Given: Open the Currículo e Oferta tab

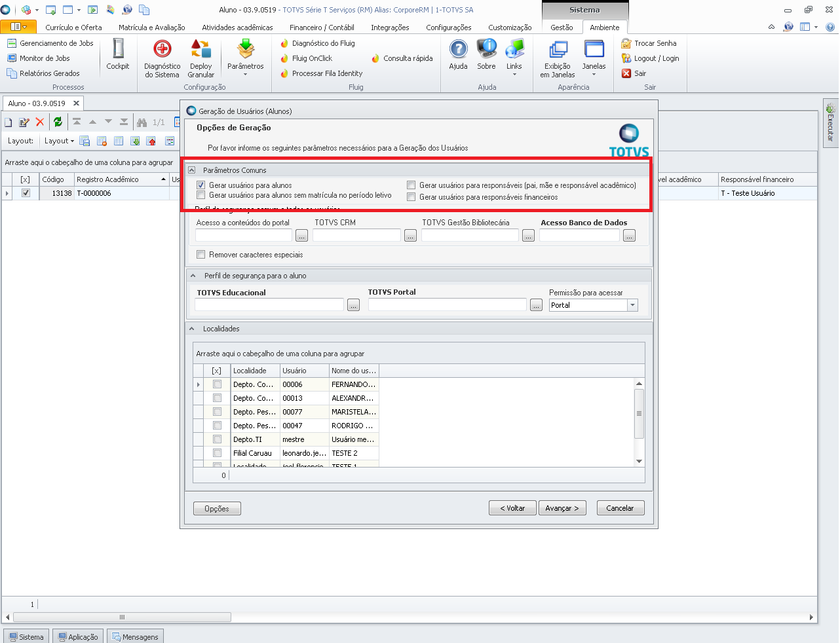Looking at the screenshot, I should click(x=73, y=28).
